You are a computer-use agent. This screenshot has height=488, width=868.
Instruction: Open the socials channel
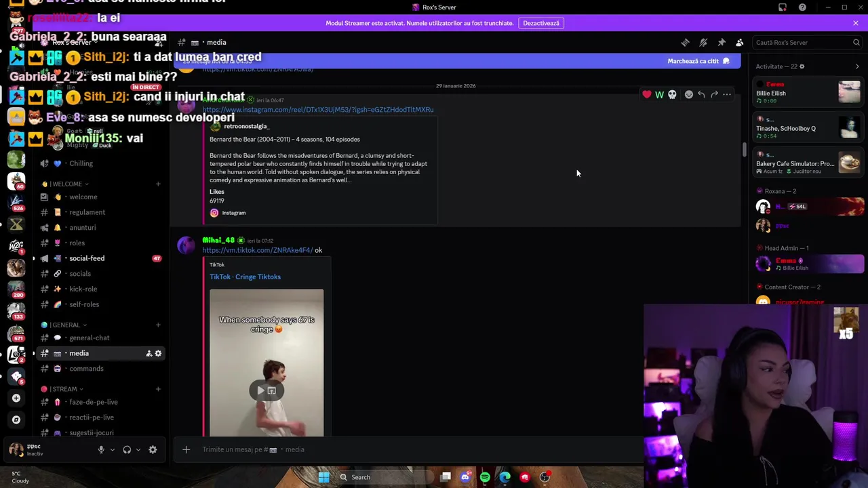point(100,274)
